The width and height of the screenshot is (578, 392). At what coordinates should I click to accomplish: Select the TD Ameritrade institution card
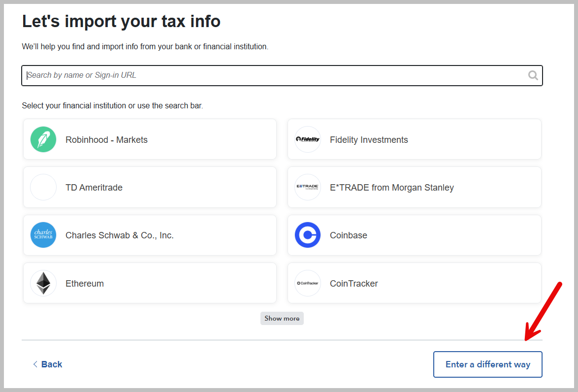150,187
